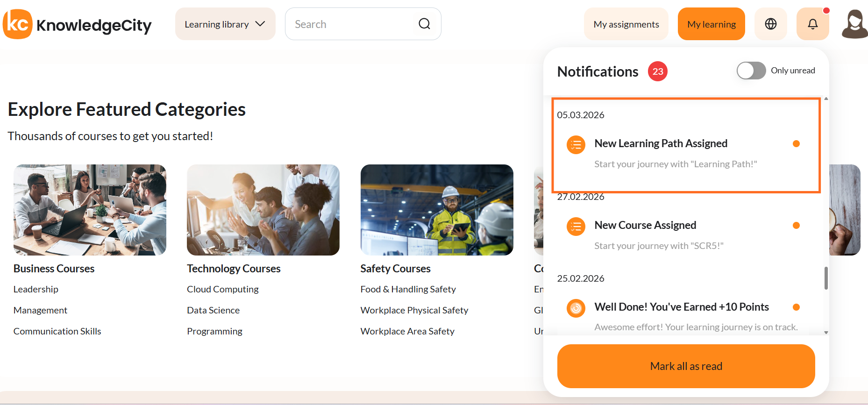The height and width of the screenshot is (405, 868).
Task: Click the notifications scroll up arrow
Action: tap(826, 99)
